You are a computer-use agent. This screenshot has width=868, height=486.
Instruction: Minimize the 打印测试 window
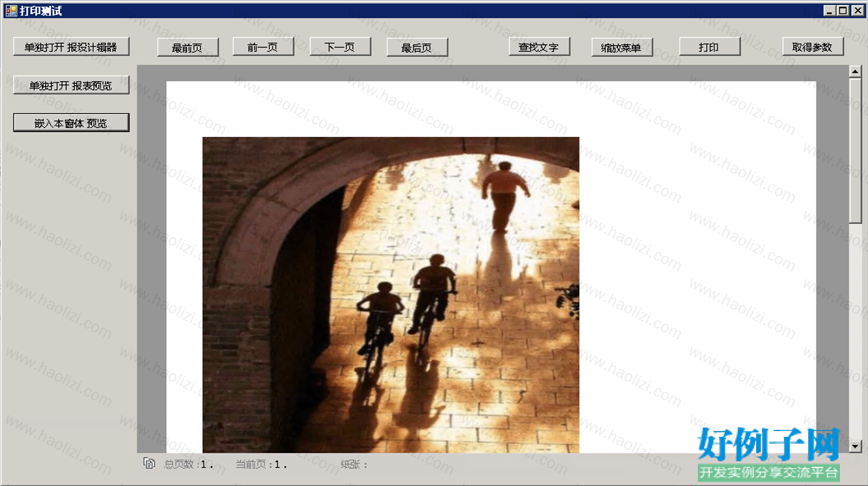tap(829, 10)
